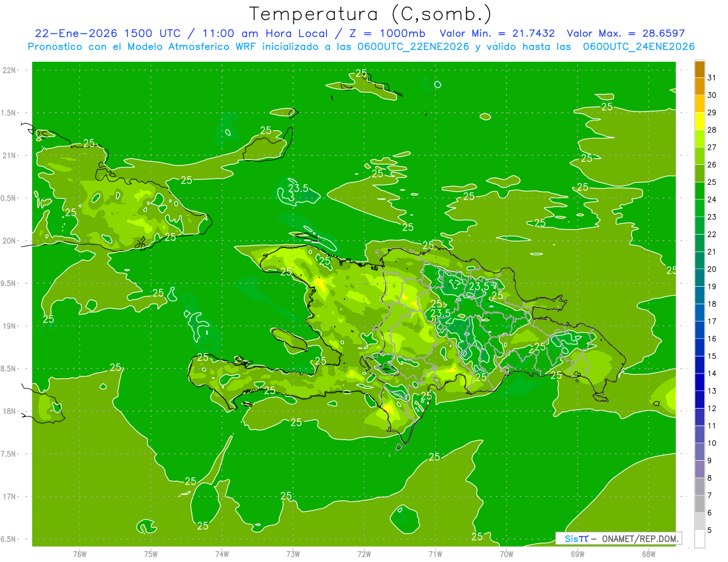Click the "8.5N" latitude axis label
The height and width of the screenshot is (562, 728).
(x=8, y=369)
